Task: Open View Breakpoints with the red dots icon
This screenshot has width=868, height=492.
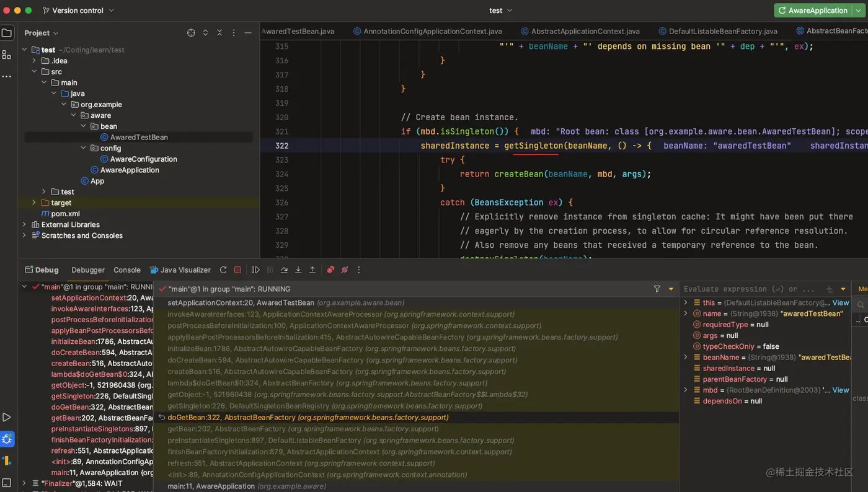Action: (330, 270)
